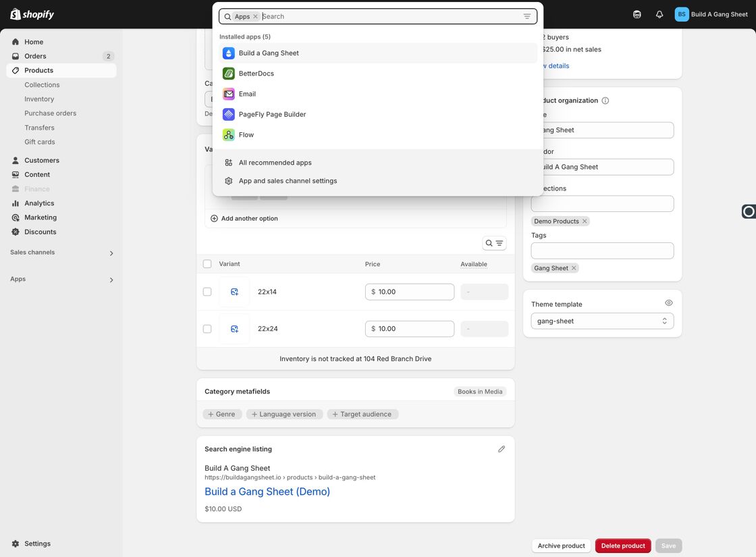Open the Theme template gang-sheet dropdown

(x=602, y=321)
